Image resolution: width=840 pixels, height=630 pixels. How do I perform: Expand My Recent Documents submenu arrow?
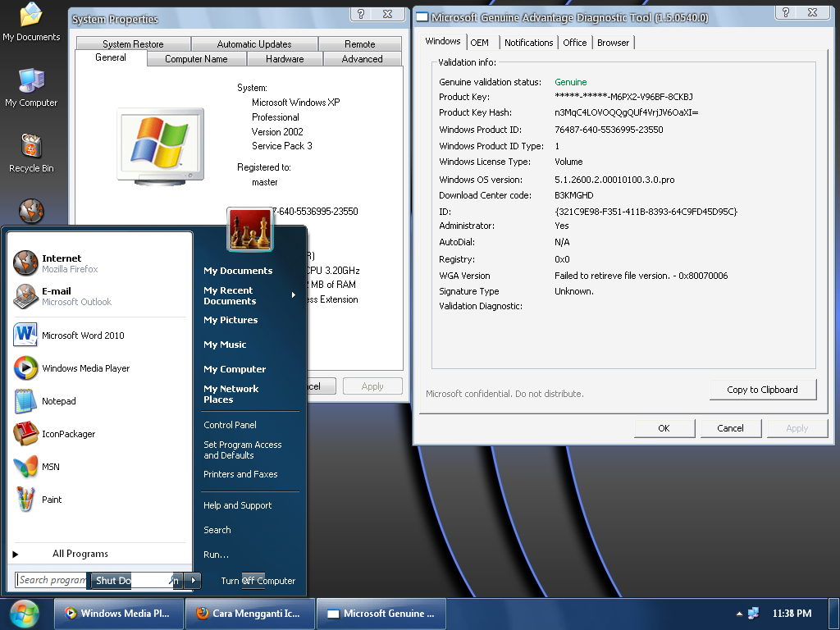293,295
